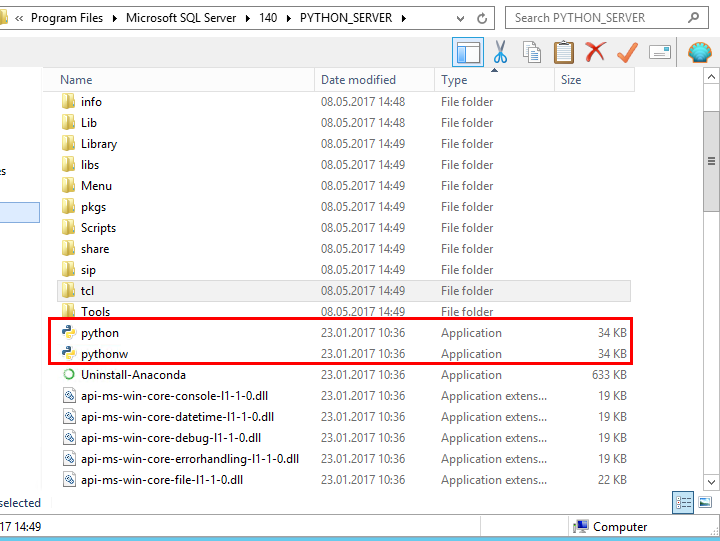Select the Menu folder icon
The width and height of the screenshot is (720, 541).
point(68,186)
